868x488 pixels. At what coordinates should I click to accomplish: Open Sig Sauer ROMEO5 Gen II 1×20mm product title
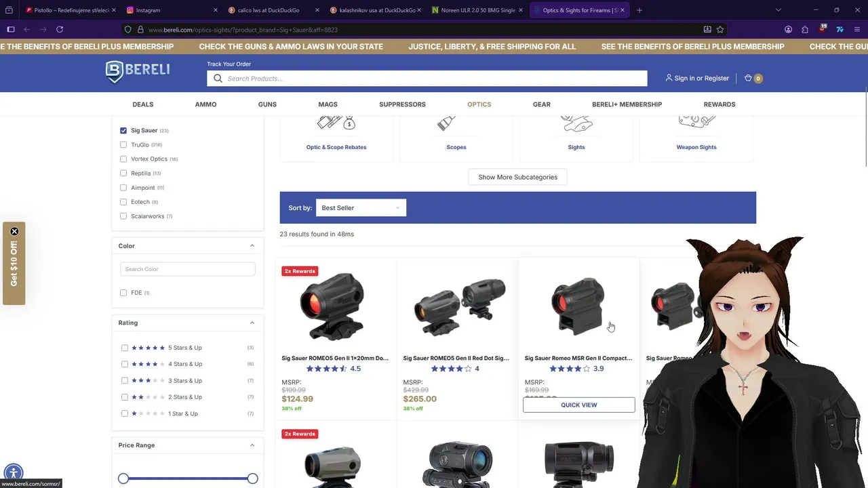[335, 358]
